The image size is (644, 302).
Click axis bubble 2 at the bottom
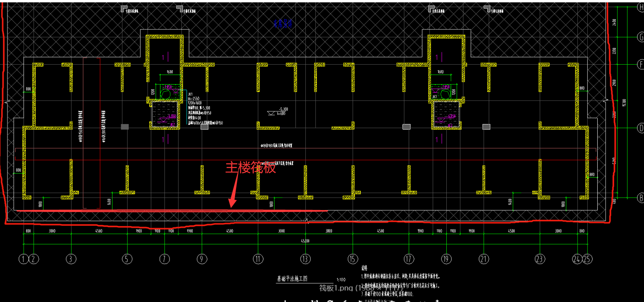34,259
